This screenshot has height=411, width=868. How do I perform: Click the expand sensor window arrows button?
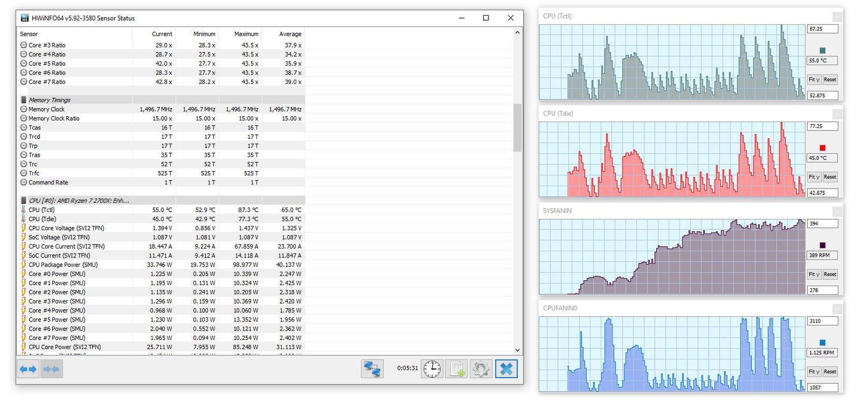pyautogui.click(x=28, y=369)
